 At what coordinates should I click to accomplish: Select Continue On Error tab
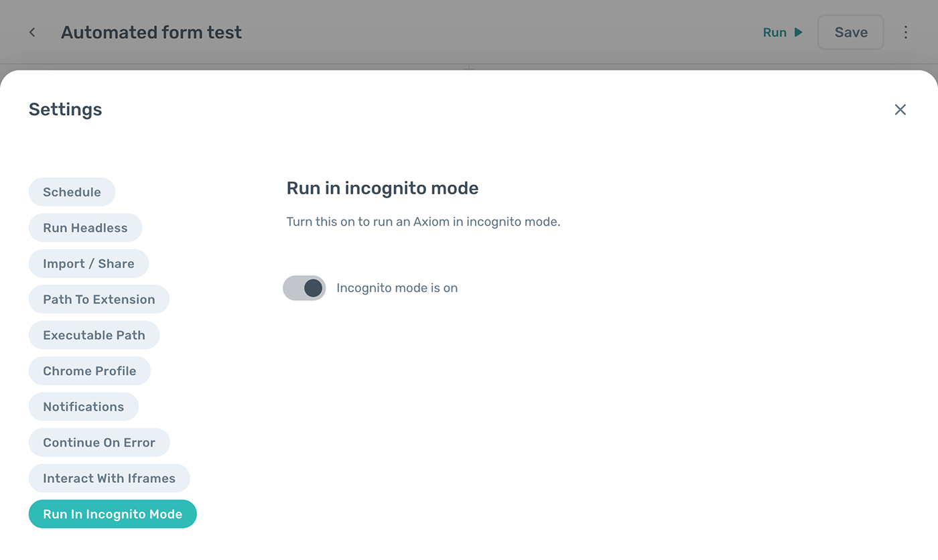click(99, 443)
